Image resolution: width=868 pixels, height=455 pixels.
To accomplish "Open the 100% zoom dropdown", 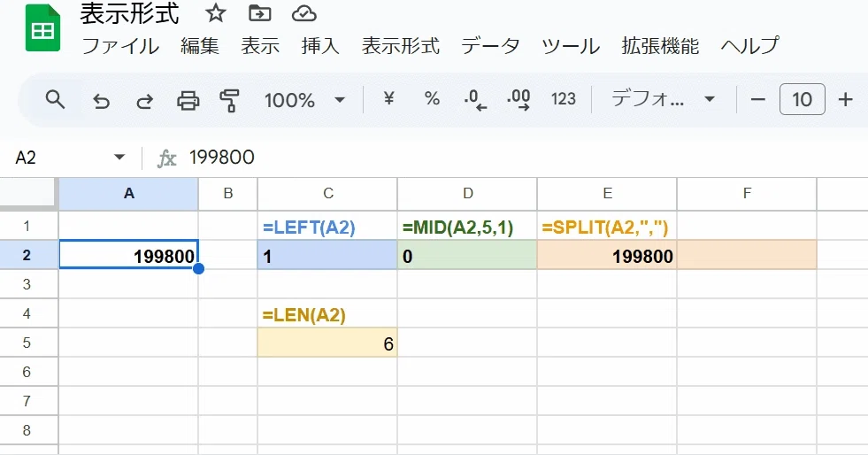I will pyautogui.click(x=304, y=100).
